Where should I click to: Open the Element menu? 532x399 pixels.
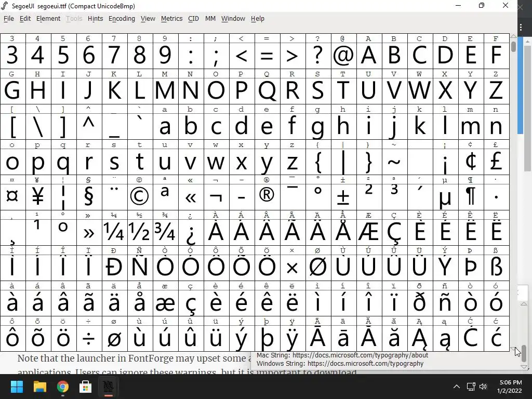48,19
